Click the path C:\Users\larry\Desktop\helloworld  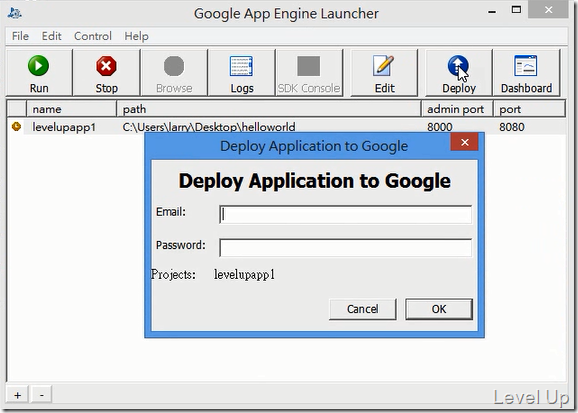coord(209,127)
